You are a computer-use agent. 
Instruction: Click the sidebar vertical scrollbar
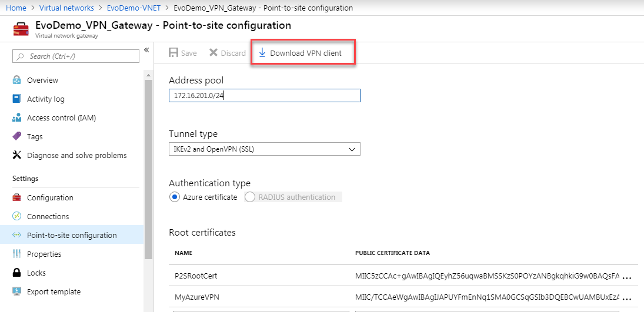148,169
